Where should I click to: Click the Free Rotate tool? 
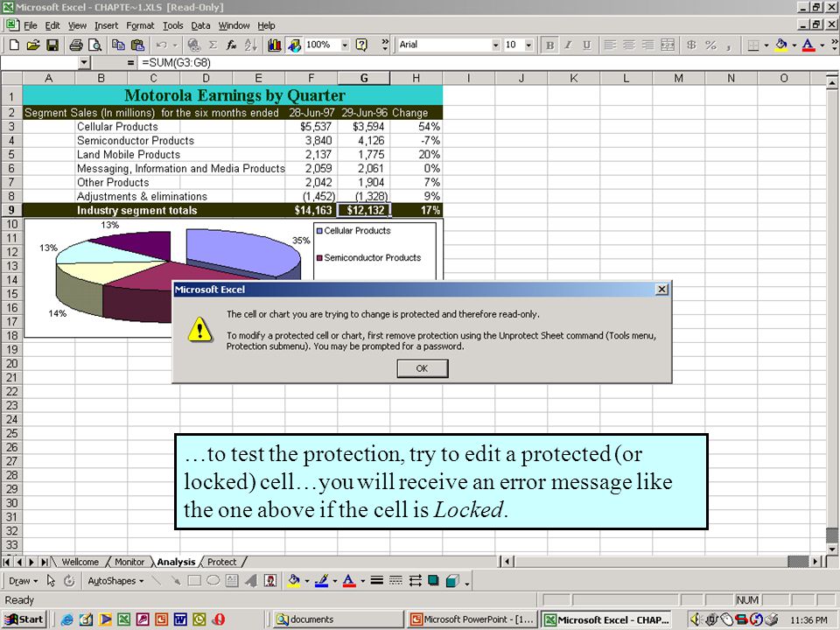pyautogui.click(x=69, y=581)
